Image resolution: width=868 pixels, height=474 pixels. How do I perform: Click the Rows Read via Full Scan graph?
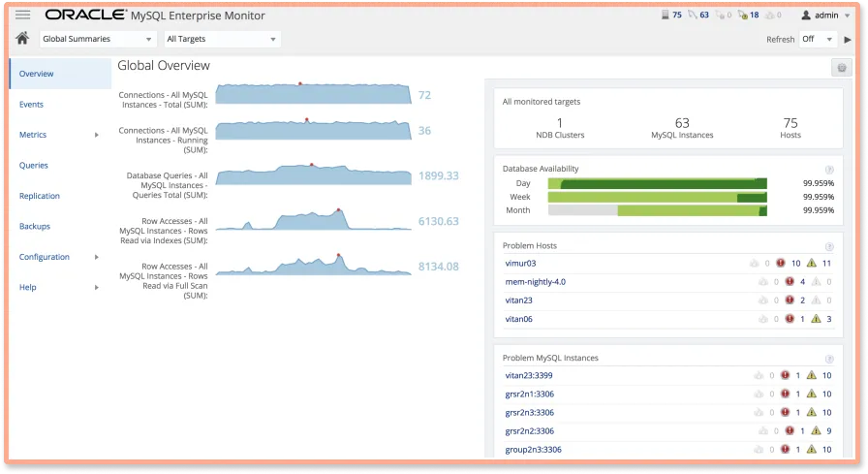pyautogui.click(x=313, y=264)
